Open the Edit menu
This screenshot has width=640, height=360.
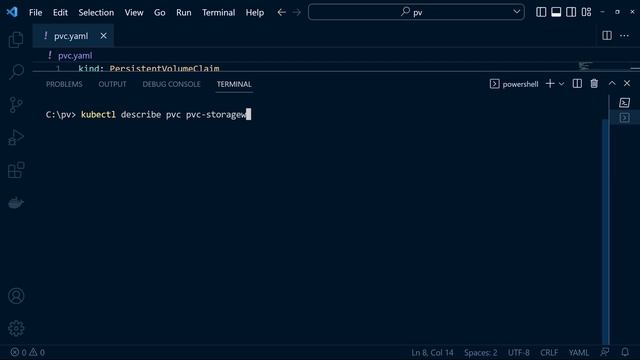point(60,12)
